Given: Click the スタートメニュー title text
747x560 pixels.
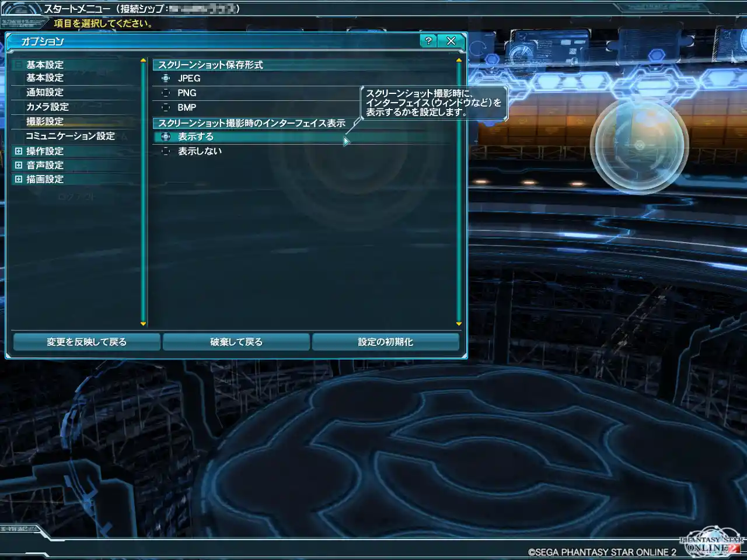Looking at the screenshot, I should (x=77, y=9).
